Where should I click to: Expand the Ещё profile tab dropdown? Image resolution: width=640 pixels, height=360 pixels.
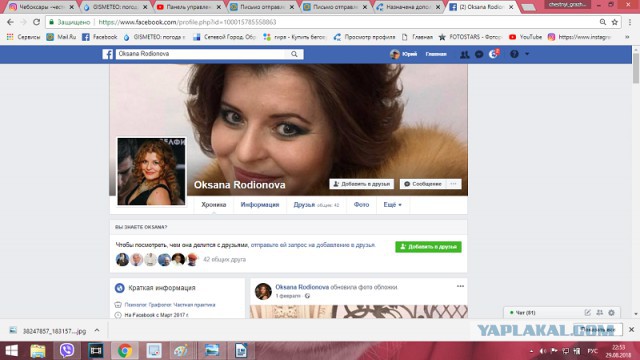coord(392,204)
